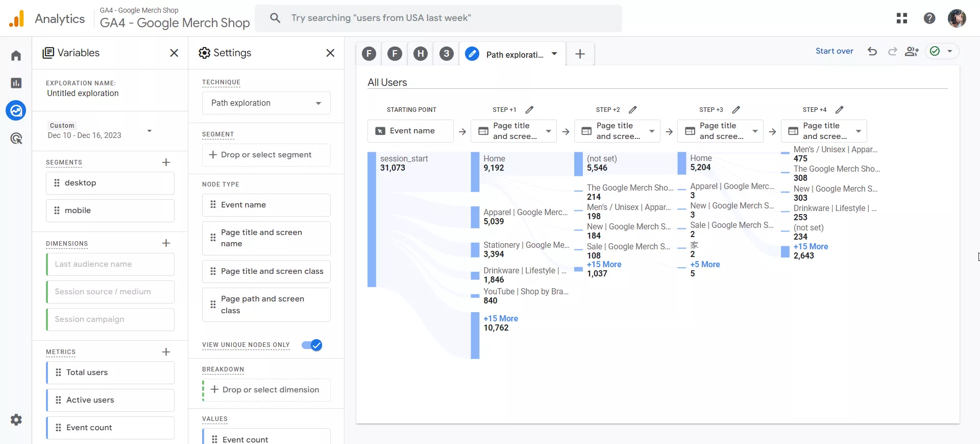Click the session_start node bar
The width and height of the screenshot is (980, 444).
[372, 219]
